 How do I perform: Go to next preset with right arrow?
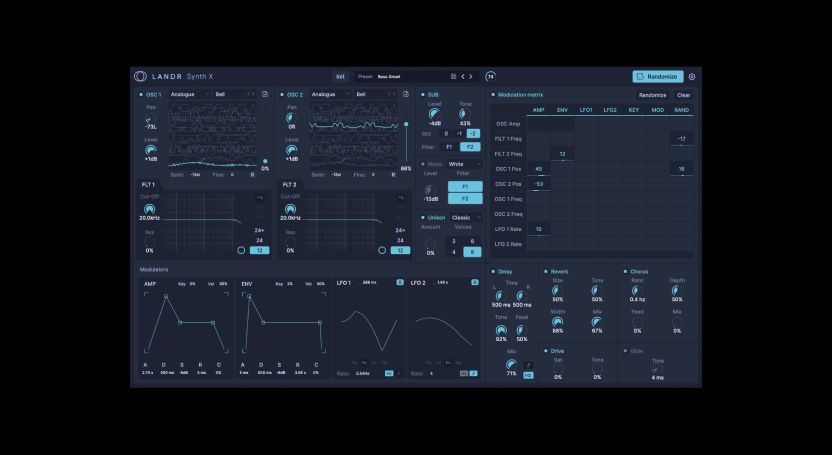pyautogui.click(x=470, y=76)
